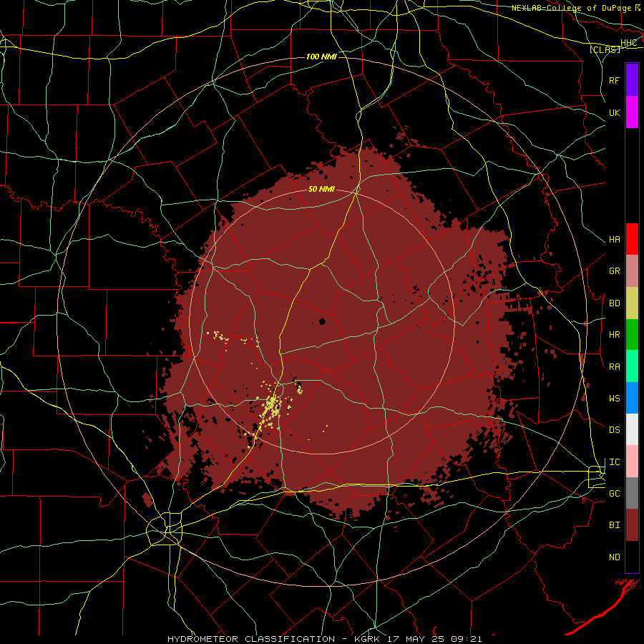Click the WS blue legend swatch
This screenshot has height=644, width=644.
pyautogui.click(x=632, y=398)
